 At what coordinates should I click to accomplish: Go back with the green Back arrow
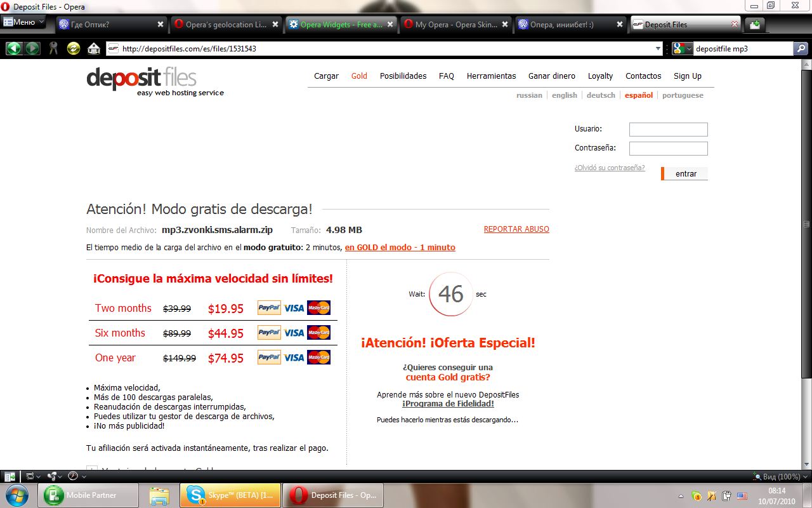(13, 48)
